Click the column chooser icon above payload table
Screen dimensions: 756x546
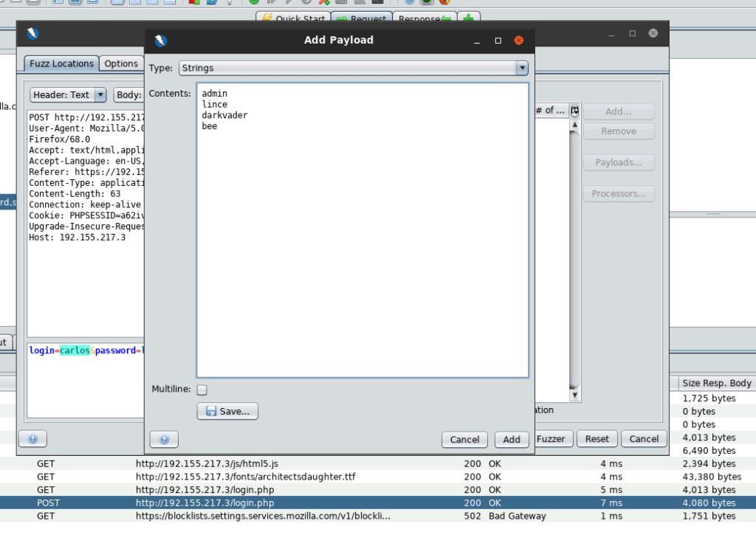coord(574,111)
